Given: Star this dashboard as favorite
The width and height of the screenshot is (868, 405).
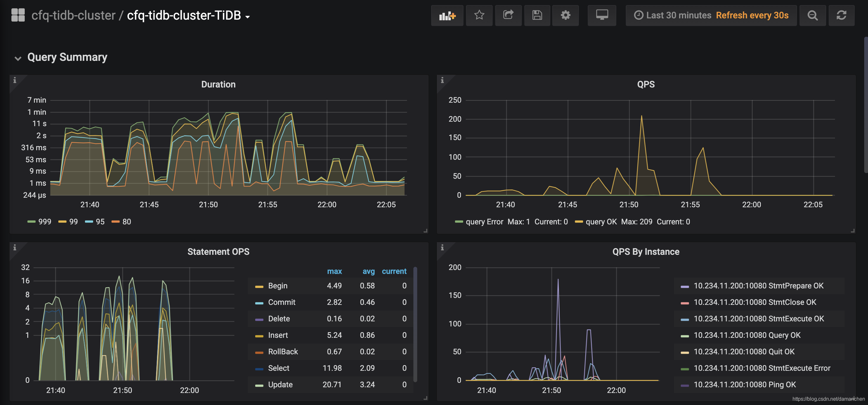Looking at the screenshot, I should pyautogui.click(x=479, y=16).
